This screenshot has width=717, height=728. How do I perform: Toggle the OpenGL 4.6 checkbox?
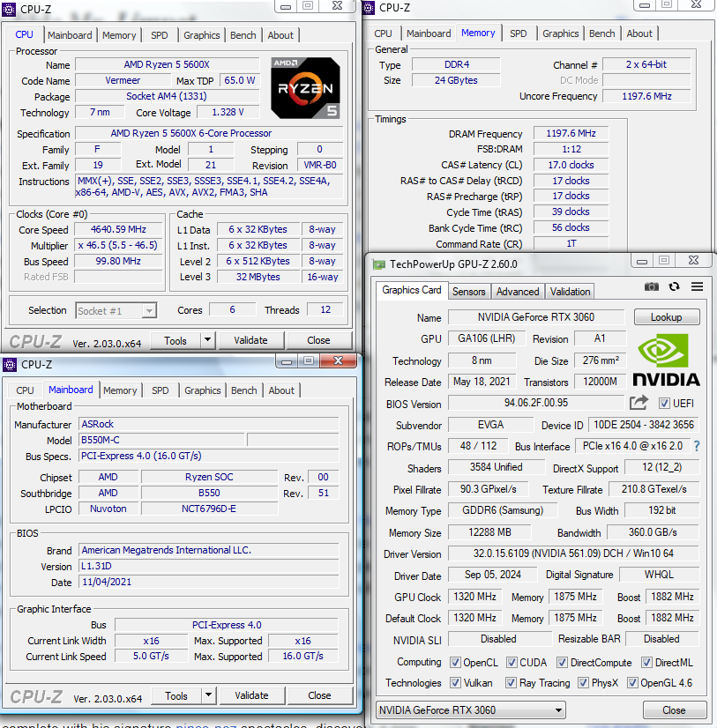(x=632, y=682)
